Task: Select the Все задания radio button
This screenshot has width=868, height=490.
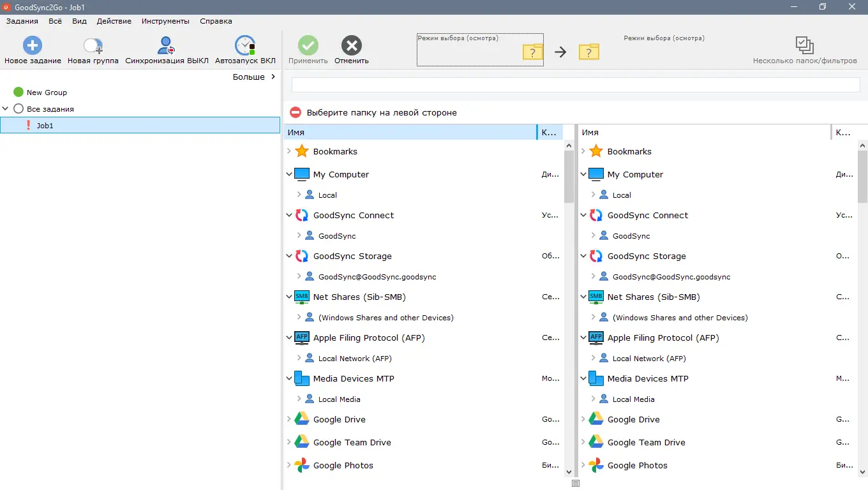Action: pos(19,108)
